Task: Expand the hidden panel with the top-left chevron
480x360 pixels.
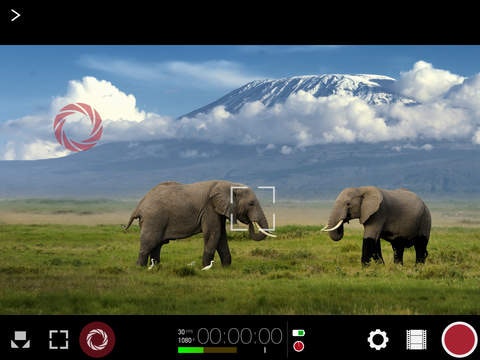Action: [15, 15]
